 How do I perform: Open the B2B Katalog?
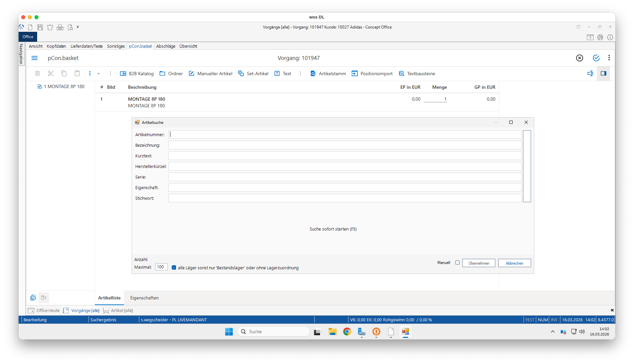coord(137,74)
